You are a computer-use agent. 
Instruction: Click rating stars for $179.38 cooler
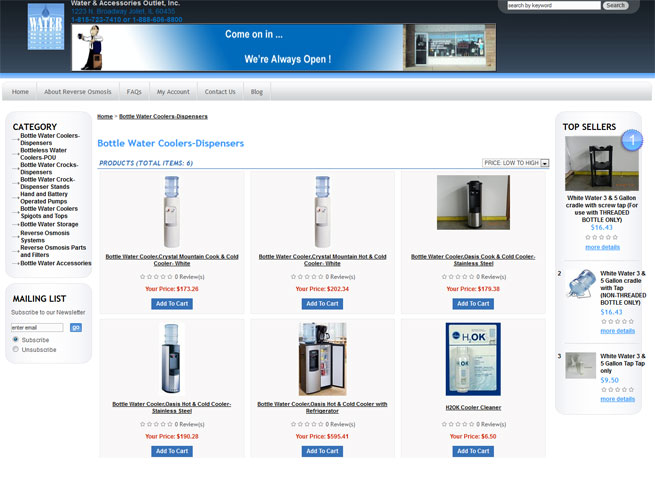[457, 277]
